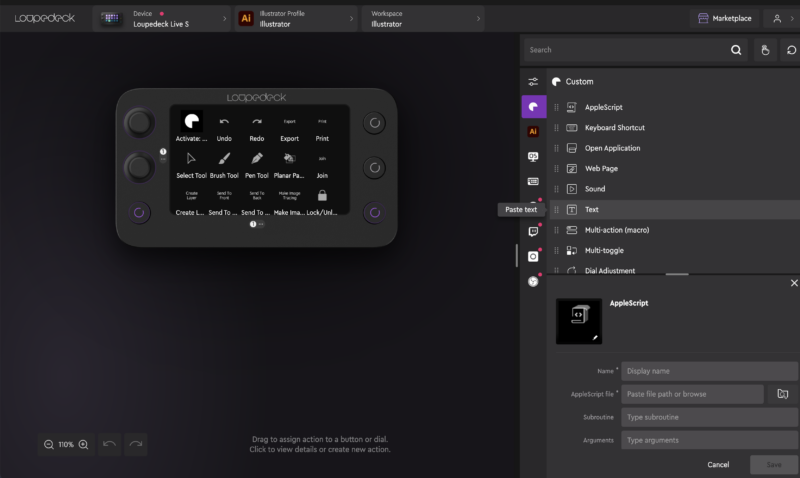The width and height of the screenshot is (800, 478).
Task: Click the refresh icon beside search
Action: coord(791,50)
